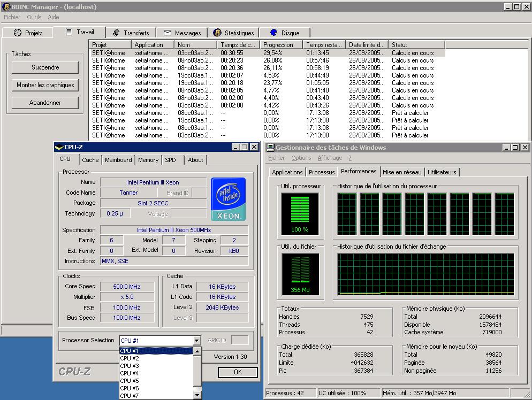This screenshot has height=400, width=532.
Task: Click the 356 Mo page file usage gauge
Action: tap(300, 274)
